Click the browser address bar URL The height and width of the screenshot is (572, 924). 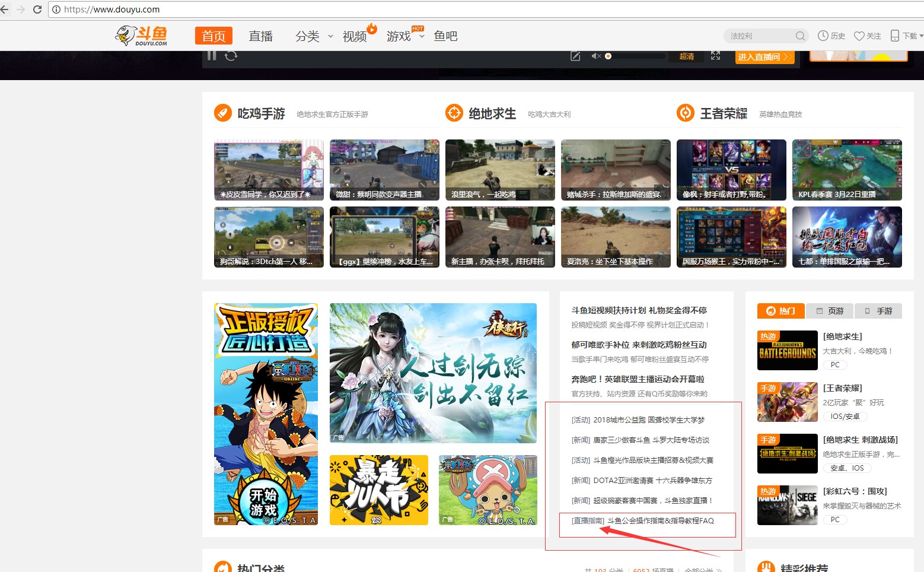(x=111, y=9)
